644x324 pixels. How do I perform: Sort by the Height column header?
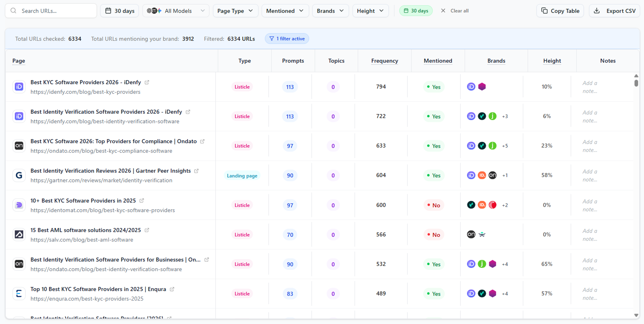[x=552, y=61]
